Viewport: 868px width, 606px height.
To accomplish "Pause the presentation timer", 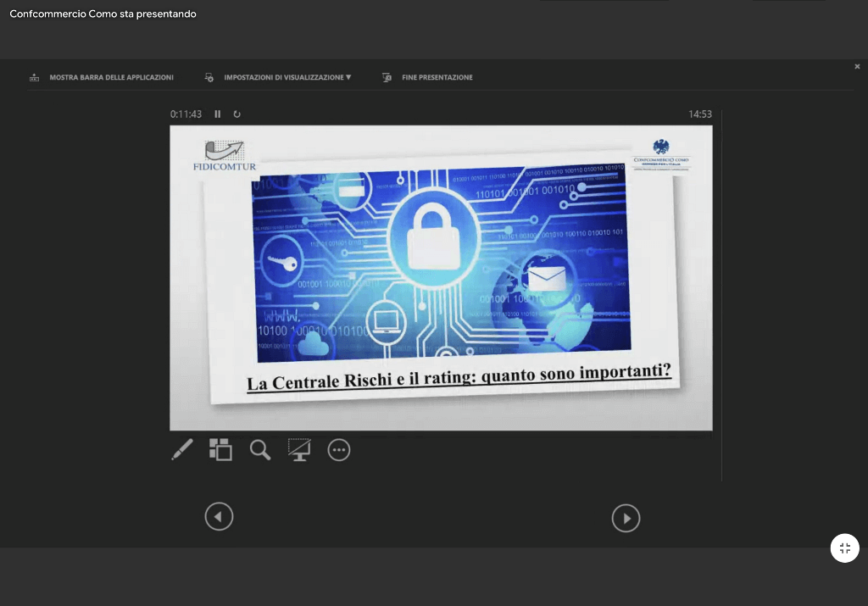I will (x=218, y=114).
